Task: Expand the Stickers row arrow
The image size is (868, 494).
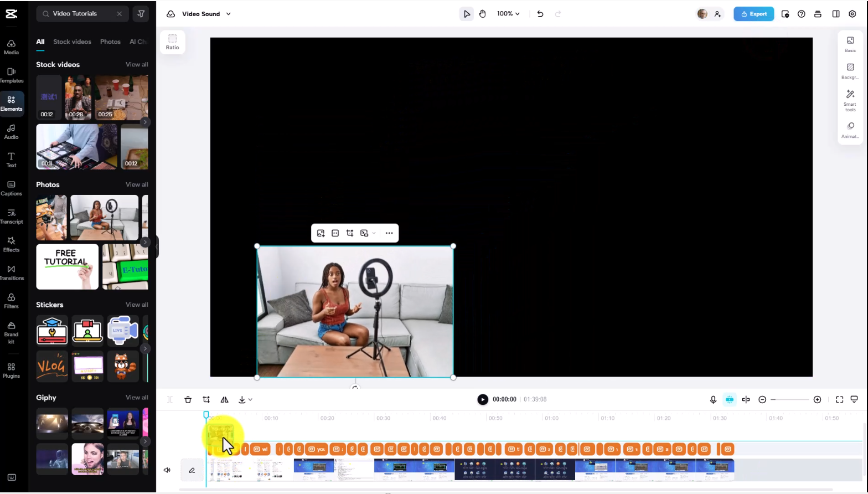Action: click(x=144, y=348)
